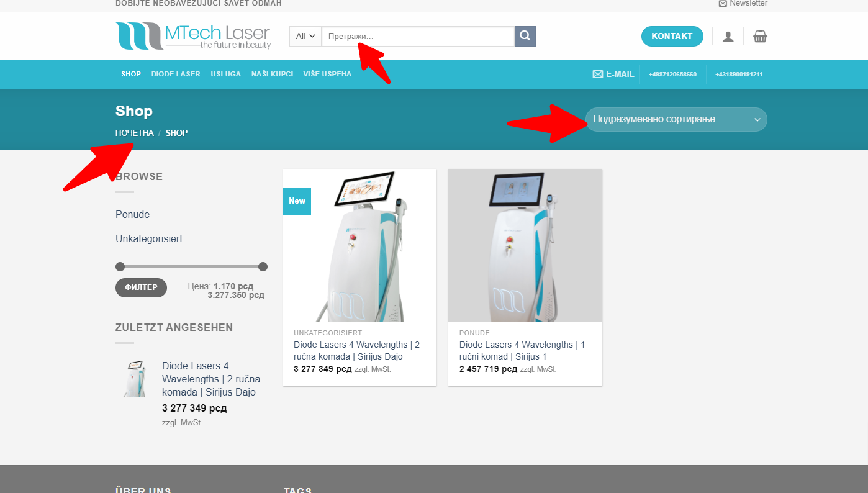Select the VIŠE USPEHA menu item
The height and width of the screenshot is (493, 868).
click(327, 74)
